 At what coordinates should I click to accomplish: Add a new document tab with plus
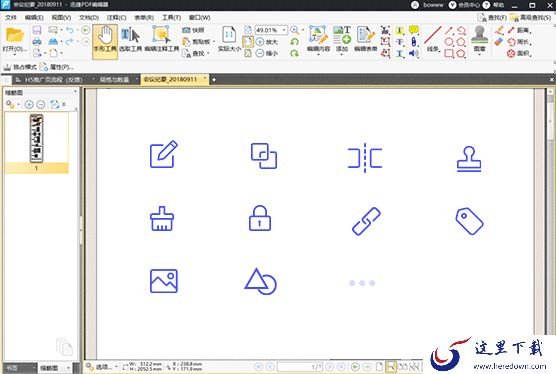point(213,80)
